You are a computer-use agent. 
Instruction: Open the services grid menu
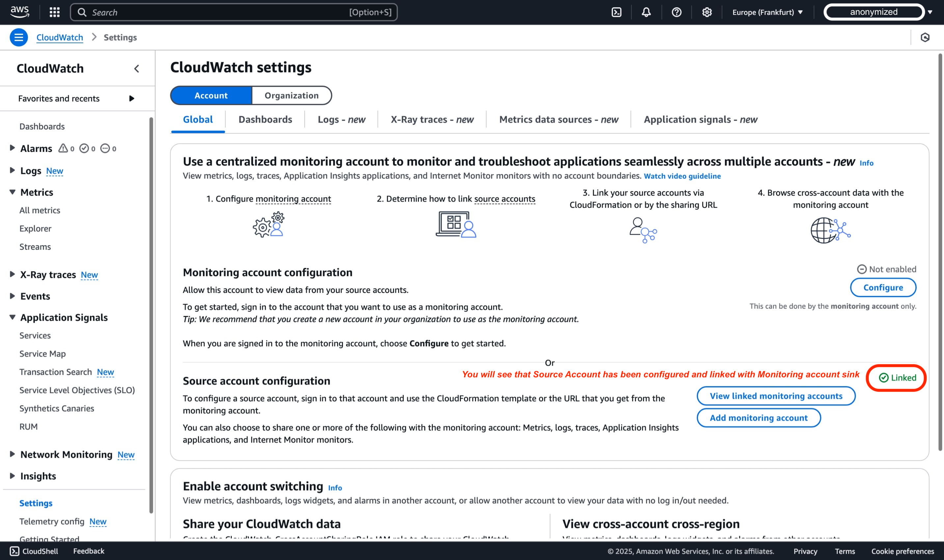click(x=55, y=12)
